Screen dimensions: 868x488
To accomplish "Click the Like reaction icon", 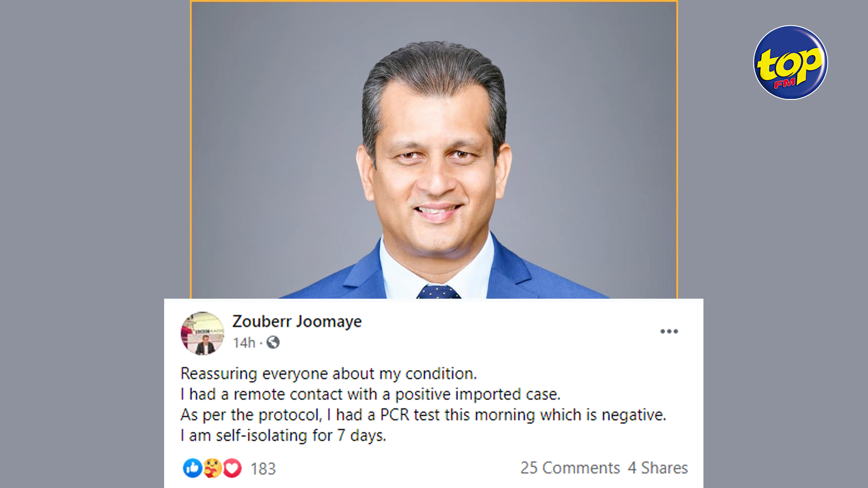I will pos(192,468).
